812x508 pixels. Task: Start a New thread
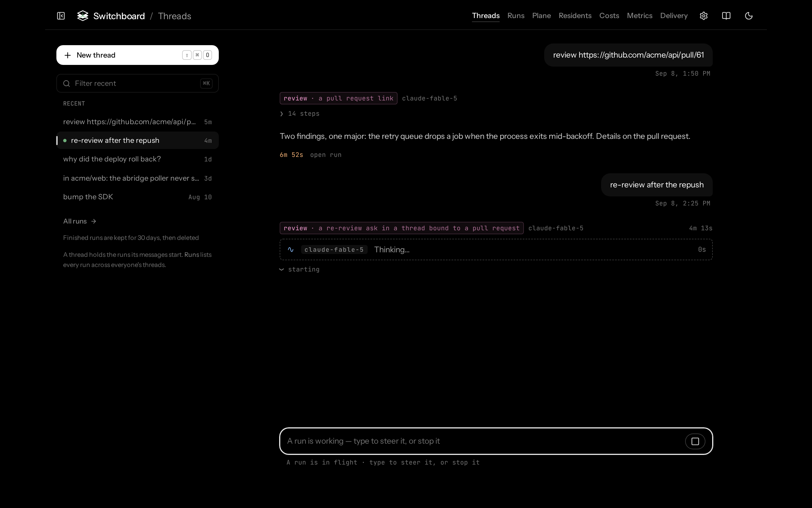138,55
